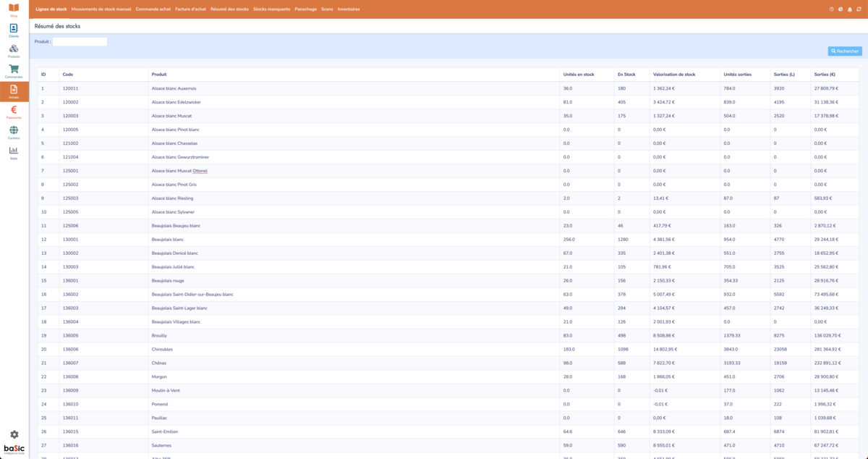The height and width of the screenshot is (459, 868).
Task: Open the Produits sidebar icon
Action: click(x=14, y=50)
